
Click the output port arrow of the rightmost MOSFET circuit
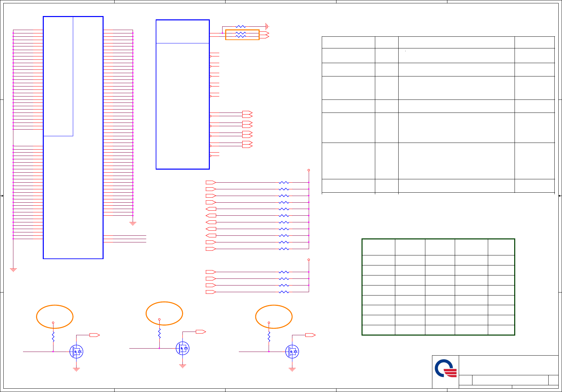pos(310,335)
